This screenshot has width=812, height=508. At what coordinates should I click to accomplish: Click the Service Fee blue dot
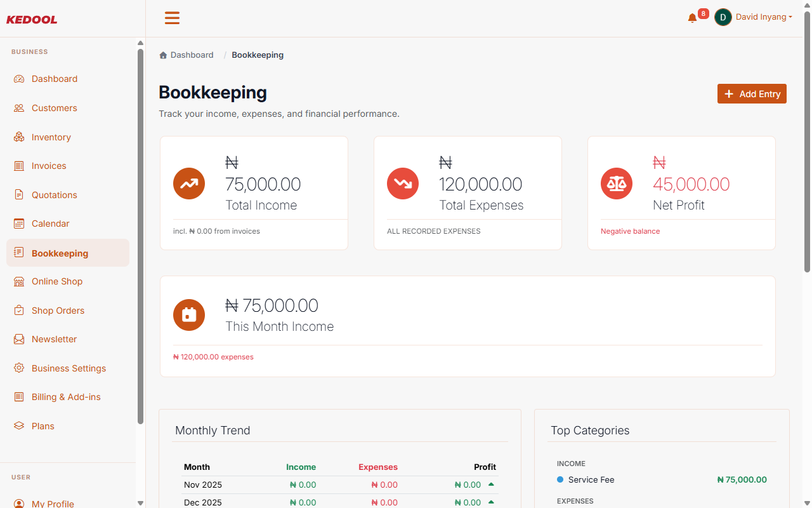click(x=560, y=479)
